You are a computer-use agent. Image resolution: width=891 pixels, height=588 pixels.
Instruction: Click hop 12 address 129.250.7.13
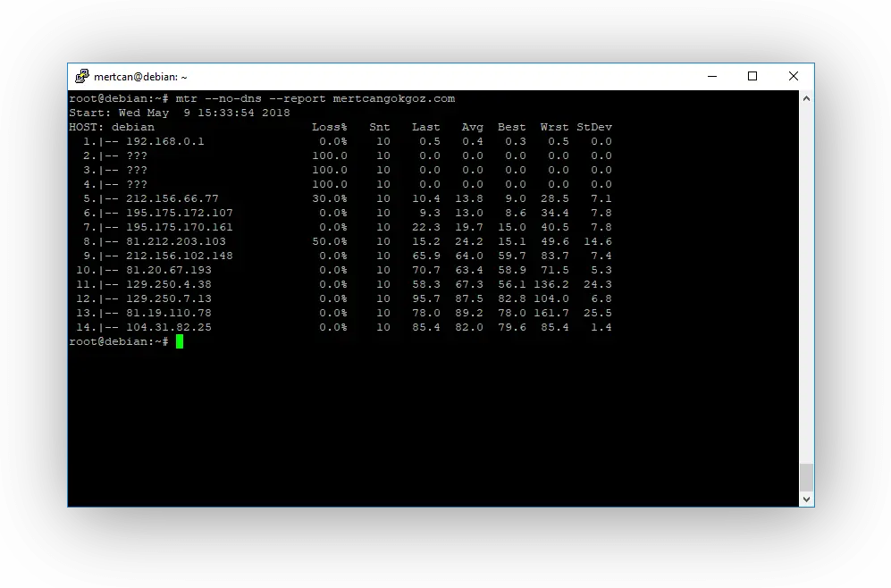click(168, 298)
